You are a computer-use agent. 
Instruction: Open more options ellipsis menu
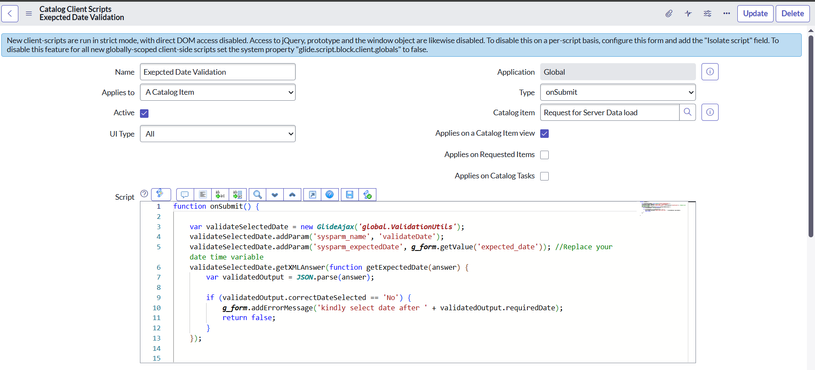pyautogui.click(x=726, y=14)
